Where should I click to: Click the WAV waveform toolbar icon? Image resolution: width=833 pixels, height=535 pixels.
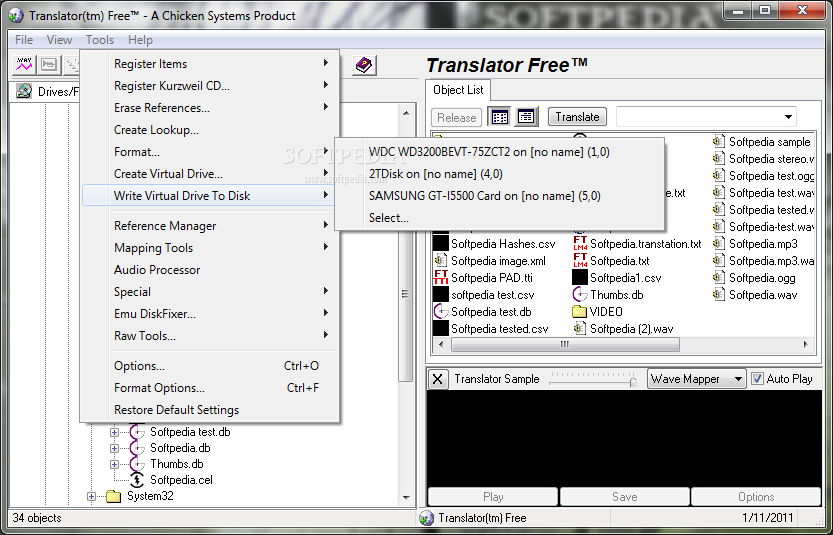coord(24,65)
